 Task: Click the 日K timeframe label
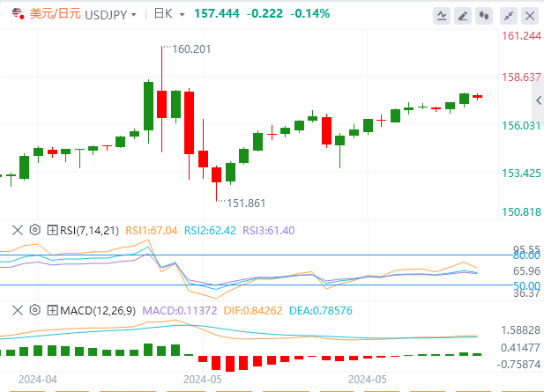(x=163, y=14)
